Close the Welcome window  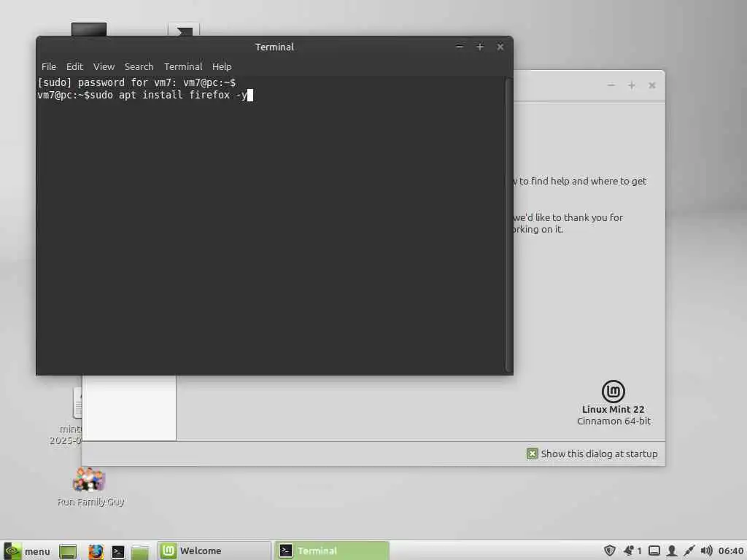coord(652,85)
